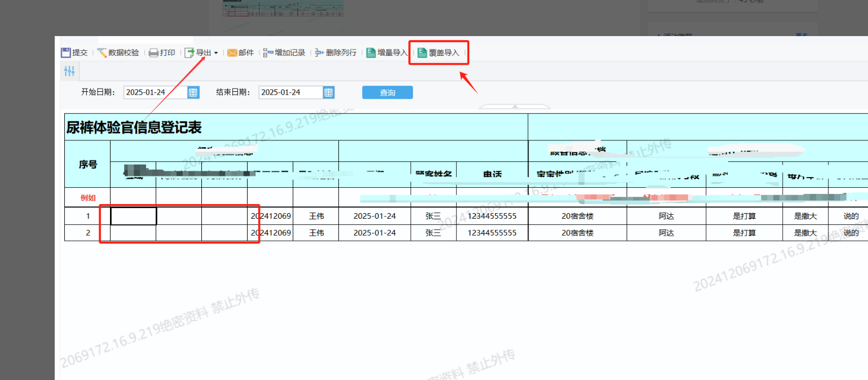Select 20宿舍楼 in row 1

(578, 216)
